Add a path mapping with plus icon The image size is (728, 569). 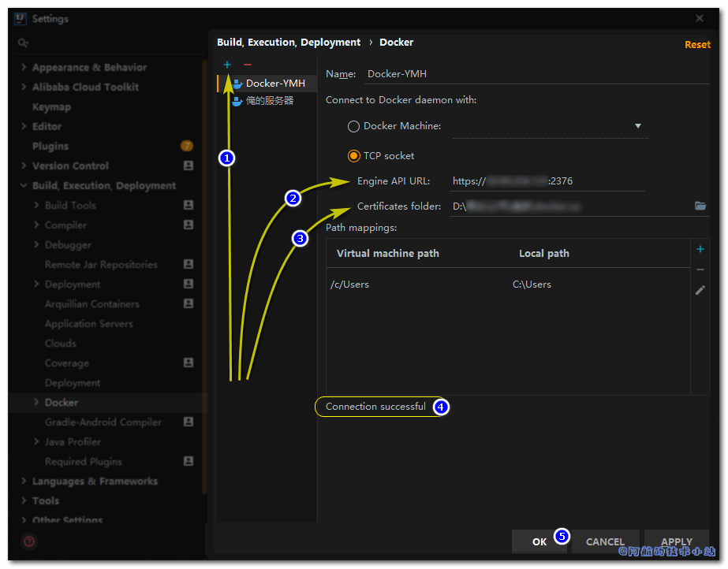(x=700, y=250)
